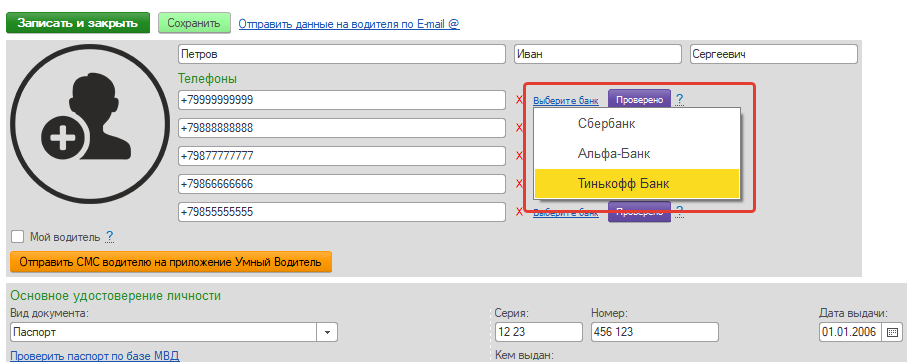Click the Дата выдачи field 01.01.2006

pyautogui.click(x=851, y=332)
